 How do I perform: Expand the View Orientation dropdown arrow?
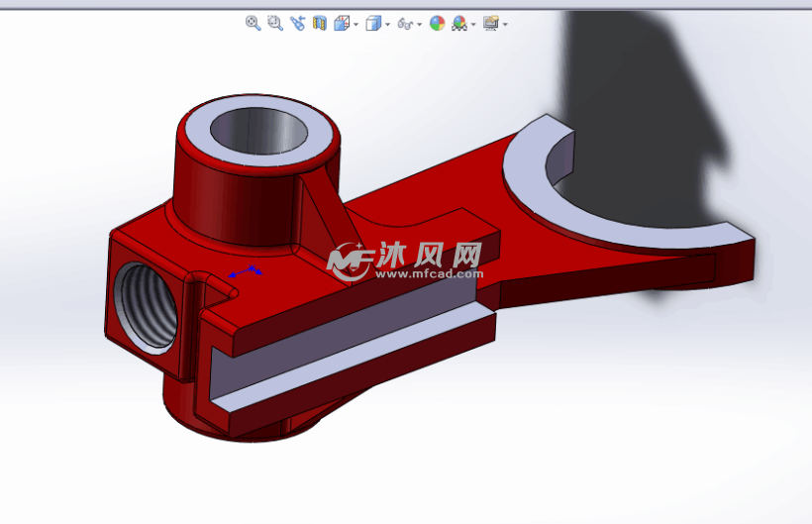tap(355, 24)
